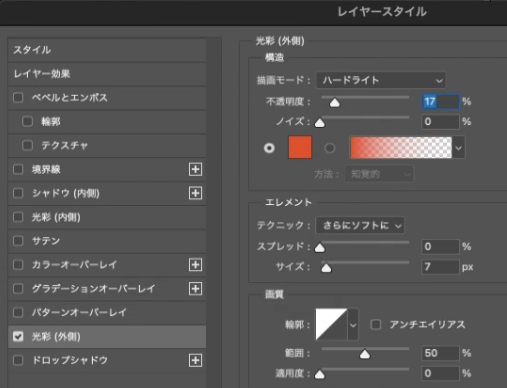
Task: Click the スプレッド slider handle
Action: 320,248
